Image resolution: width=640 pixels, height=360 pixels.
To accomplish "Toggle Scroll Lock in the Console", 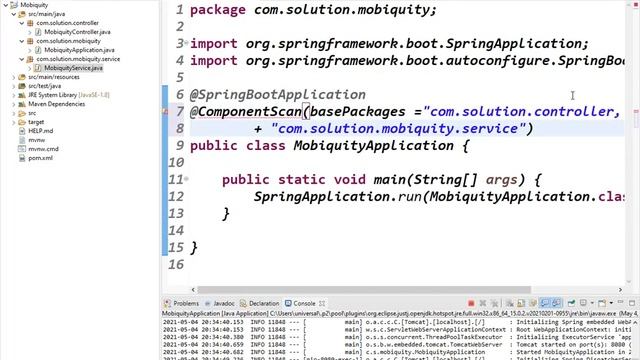I will (521, 303).
